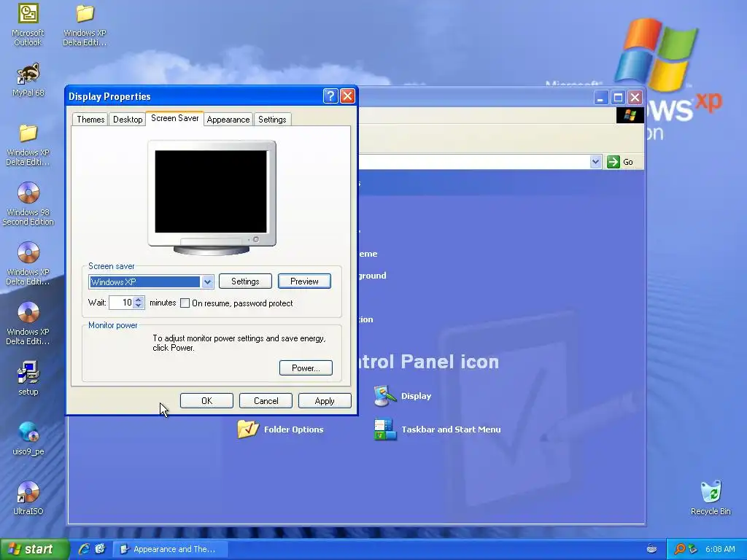Increase the Wait minutes value
This screenshot has width=747, height=560.
[x=139, y=300]
